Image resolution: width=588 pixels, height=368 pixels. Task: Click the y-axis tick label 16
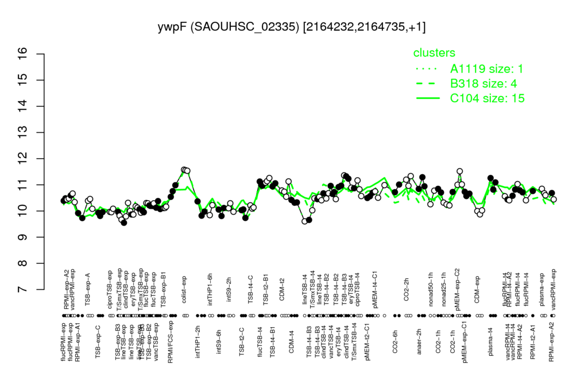(x=23, y=54)
